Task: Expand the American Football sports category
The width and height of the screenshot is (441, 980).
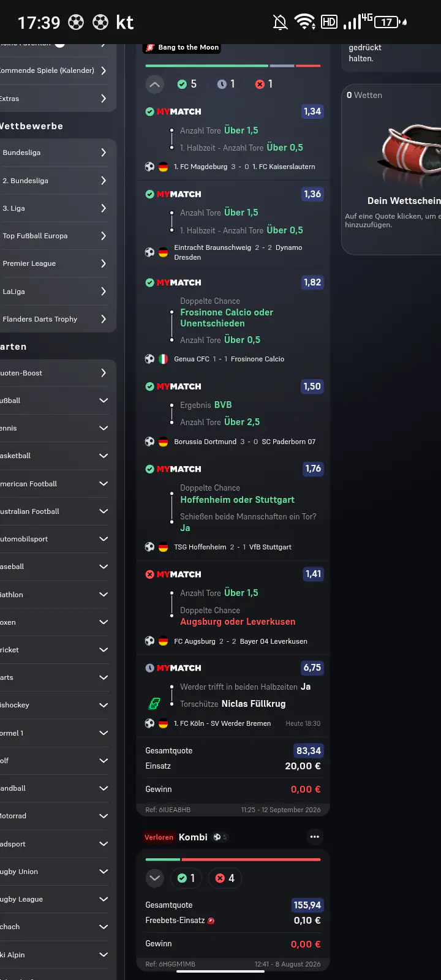Action: coord(55,484)
